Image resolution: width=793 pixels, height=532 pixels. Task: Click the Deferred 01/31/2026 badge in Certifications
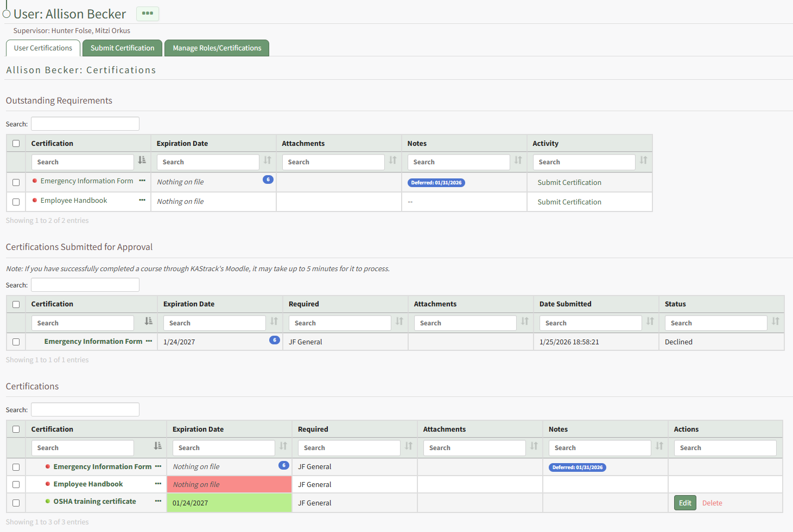coord(577,467)
